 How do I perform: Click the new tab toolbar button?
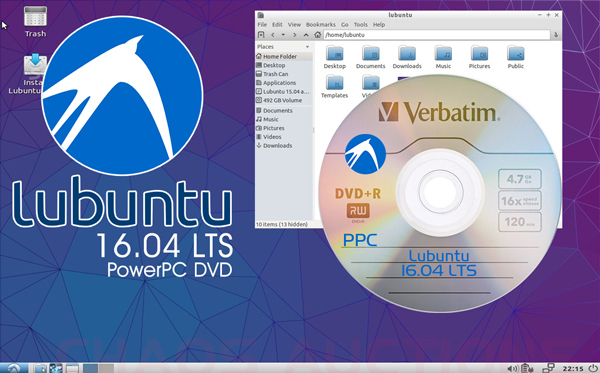point(261,35)
